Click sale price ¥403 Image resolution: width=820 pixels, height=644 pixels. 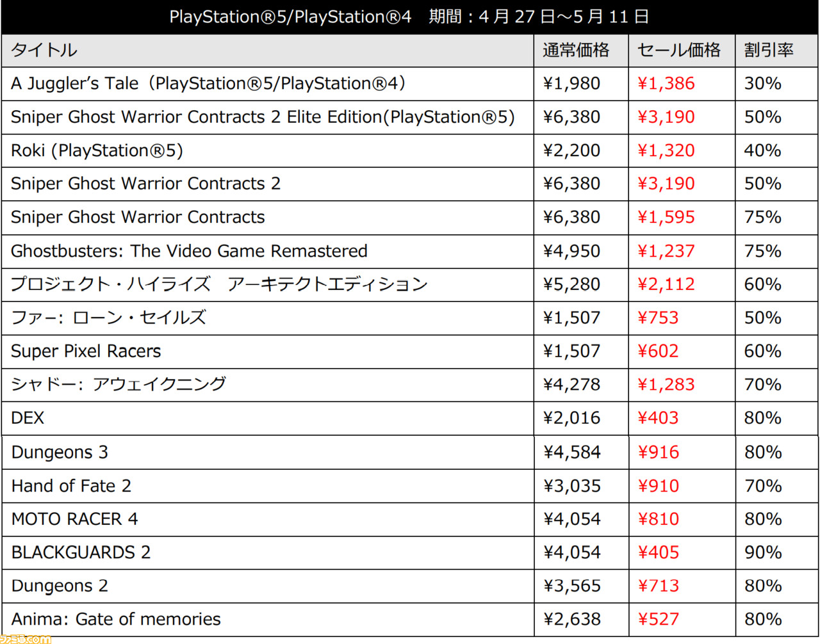pos(658,418)
